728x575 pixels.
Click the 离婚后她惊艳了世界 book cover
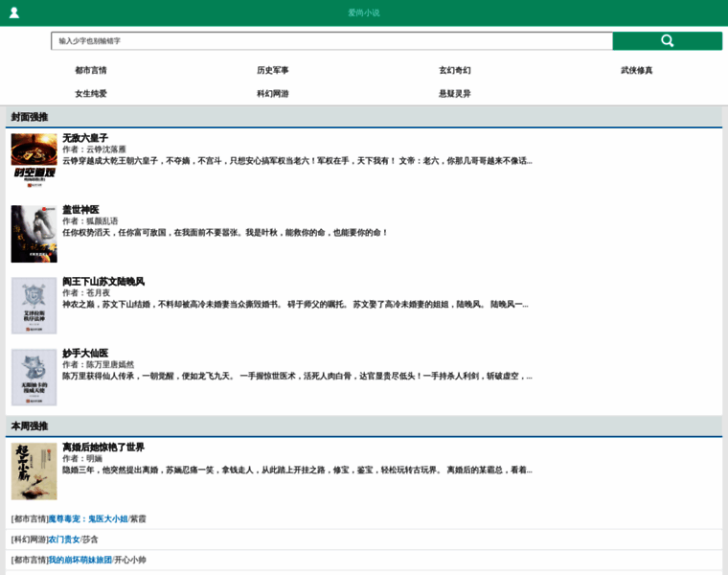34,471
